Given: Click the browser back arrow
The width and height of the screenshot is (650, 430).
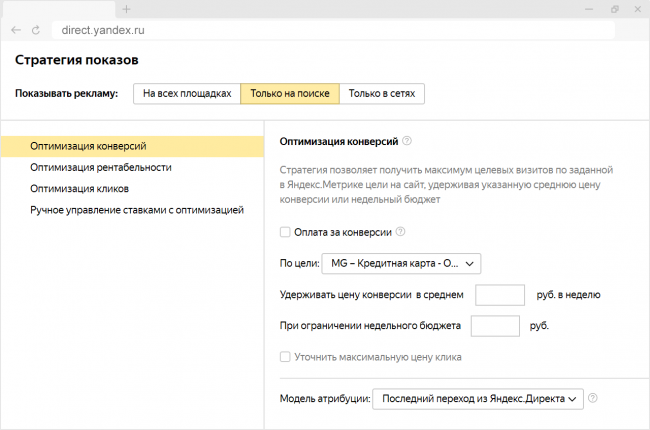Looking at the screenshot, I should click(16, 31).
